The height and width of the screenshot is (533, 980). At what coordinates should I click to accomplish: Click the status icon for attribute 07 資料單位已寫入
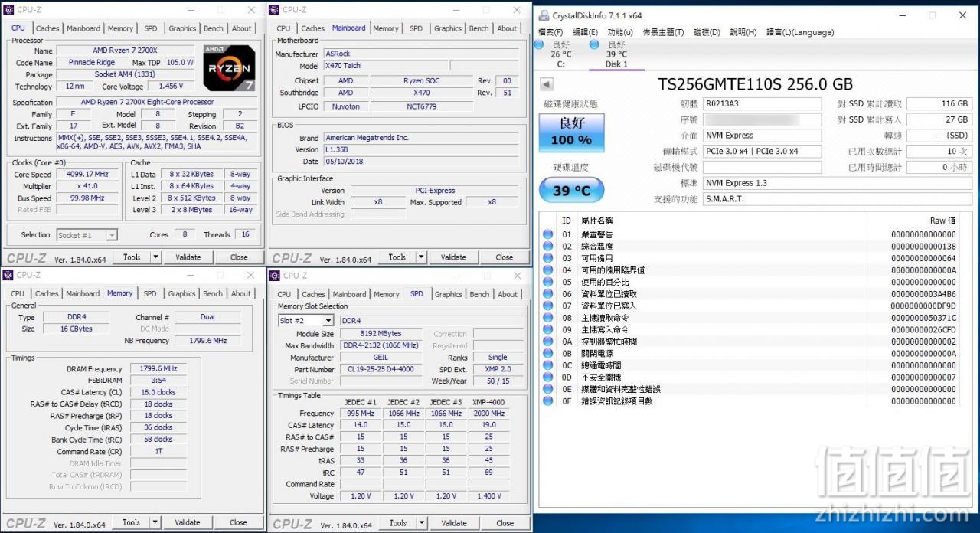click(x=548, y=306)
